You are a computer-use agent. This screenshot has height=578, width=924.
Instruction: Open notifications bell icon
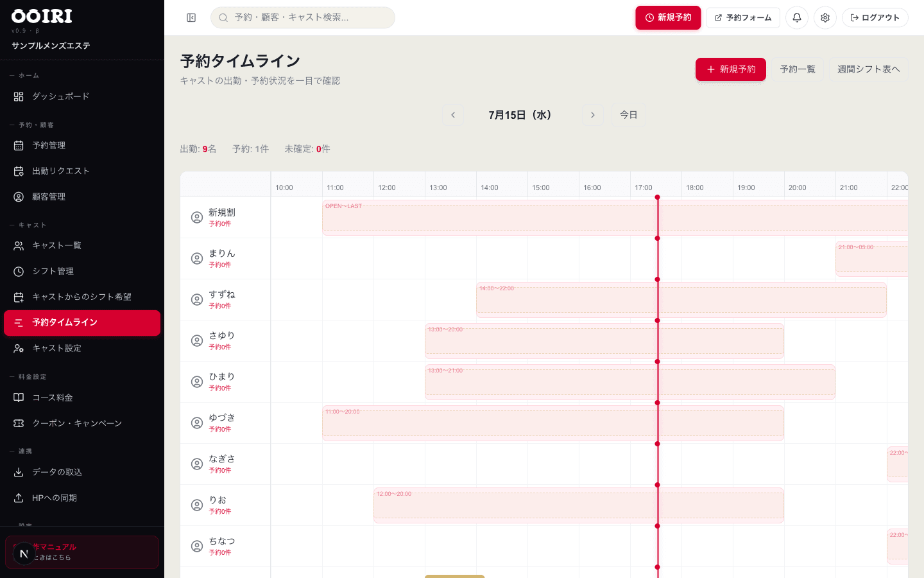797,18
